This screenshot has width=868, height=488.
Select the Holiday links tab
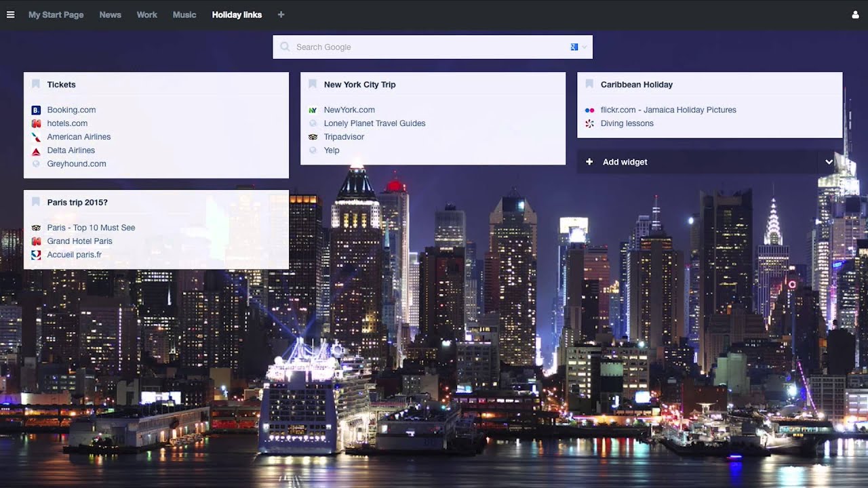click(237, 14)
